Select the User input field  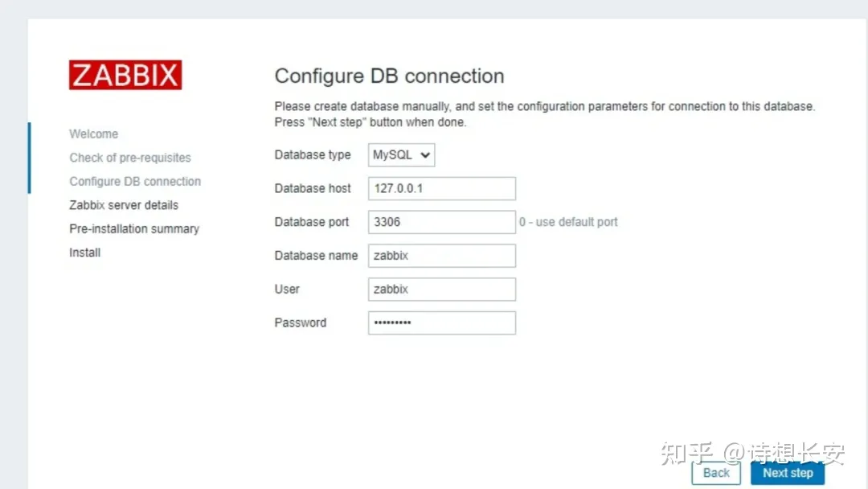(441, 290)
